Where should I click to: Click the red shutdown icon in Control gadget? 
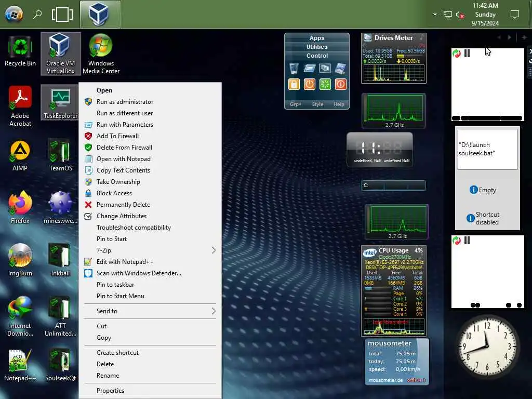click(341, 84)
